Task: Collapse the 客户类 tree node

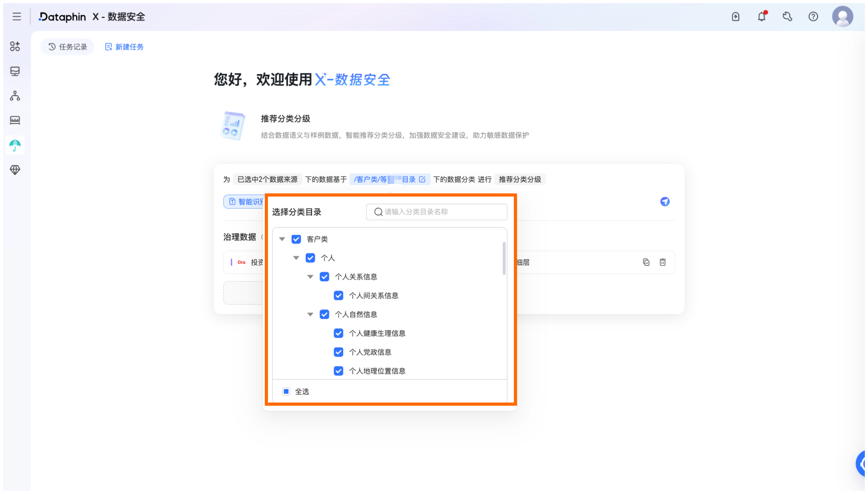Action: pyautogui.click(x=282, y=239)
